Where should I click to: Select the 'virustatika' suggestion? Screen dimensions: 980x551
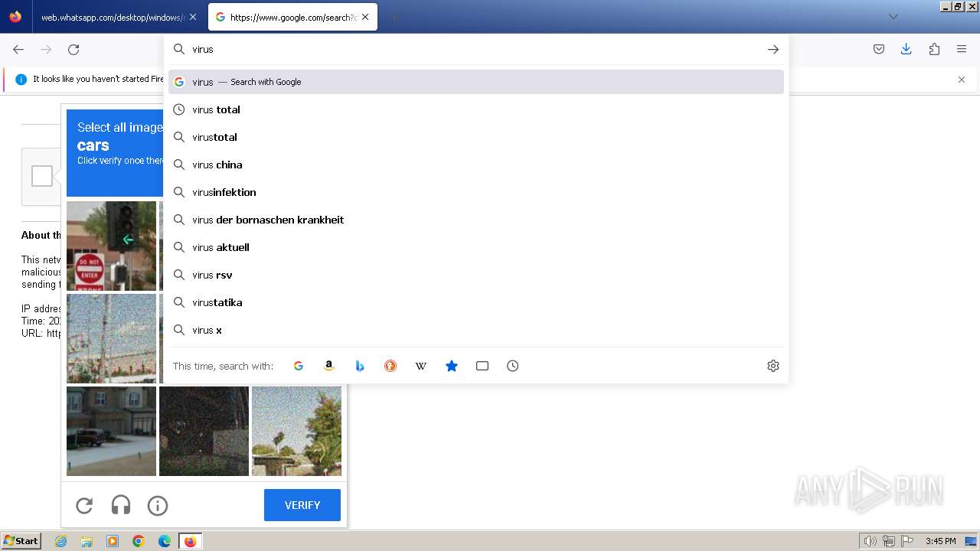[476, 302]
